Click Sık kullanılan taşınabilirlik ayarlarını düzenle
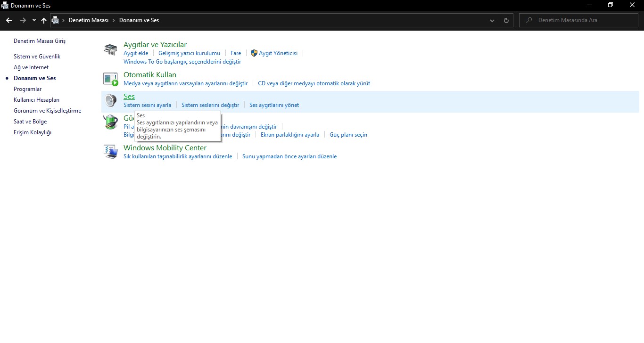This screenshot has height=343, width=644. click(178, 156)
